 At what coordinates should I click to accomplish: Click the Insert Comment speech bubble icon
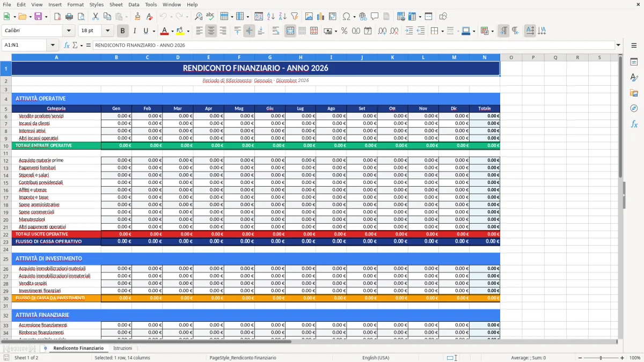tap(375, 17)
